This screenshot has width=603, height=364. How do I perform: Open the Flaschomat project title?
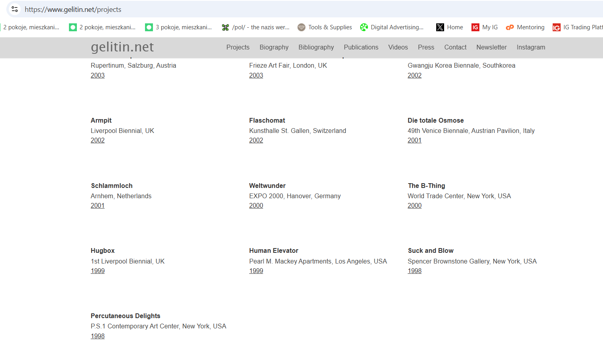(267, 120)
